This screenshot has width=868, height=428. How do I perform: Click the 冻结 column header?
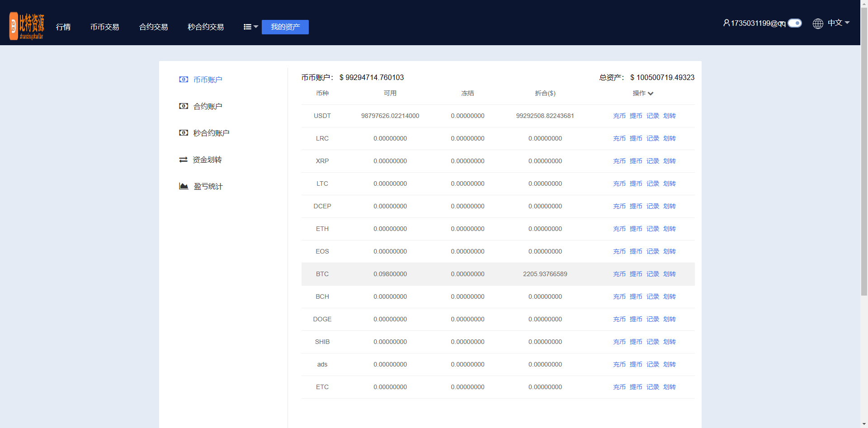(x=467, y=93)
